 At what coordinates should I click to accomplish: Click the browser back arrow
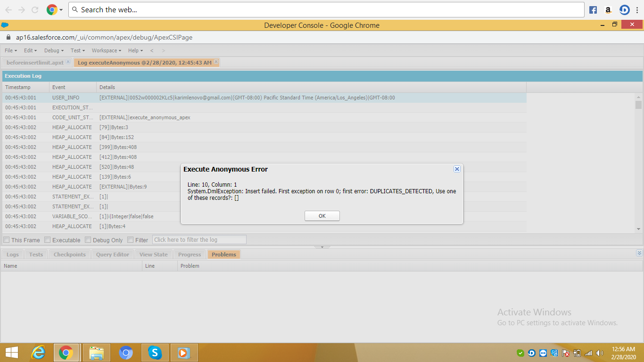pos(8,9)
